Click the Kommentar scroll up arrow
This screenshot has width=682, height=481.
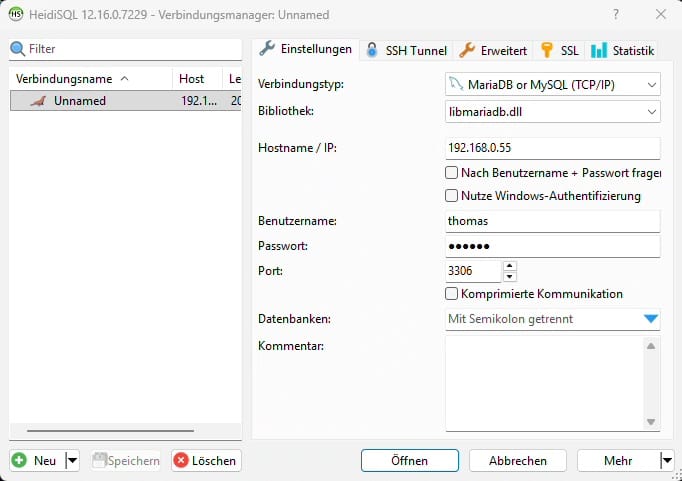(651, 346)
